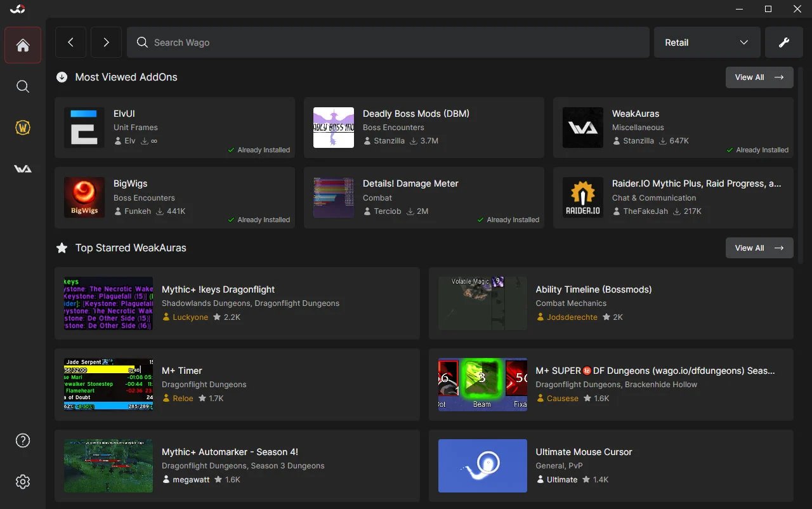Open the Home section in the sidebar
Viewport: 812px width, 509px height.
click(x=23, y=45)
